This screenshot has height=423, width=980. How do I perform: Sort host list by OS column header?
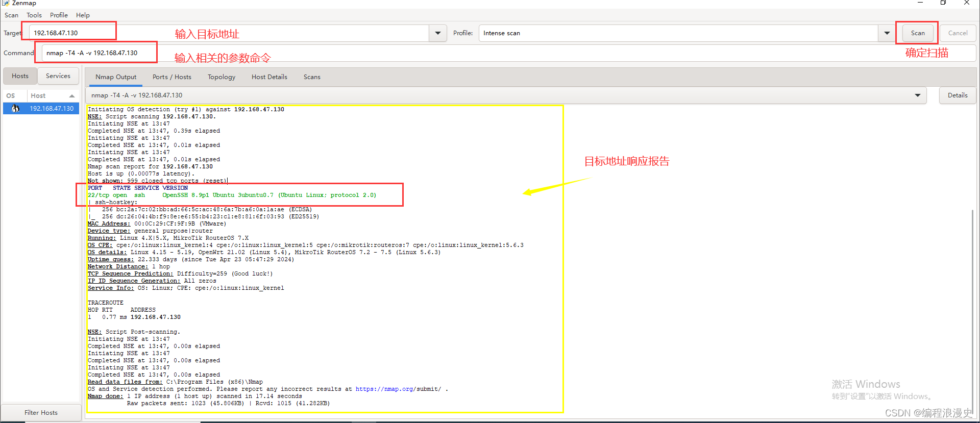click(x=15, y=95)
